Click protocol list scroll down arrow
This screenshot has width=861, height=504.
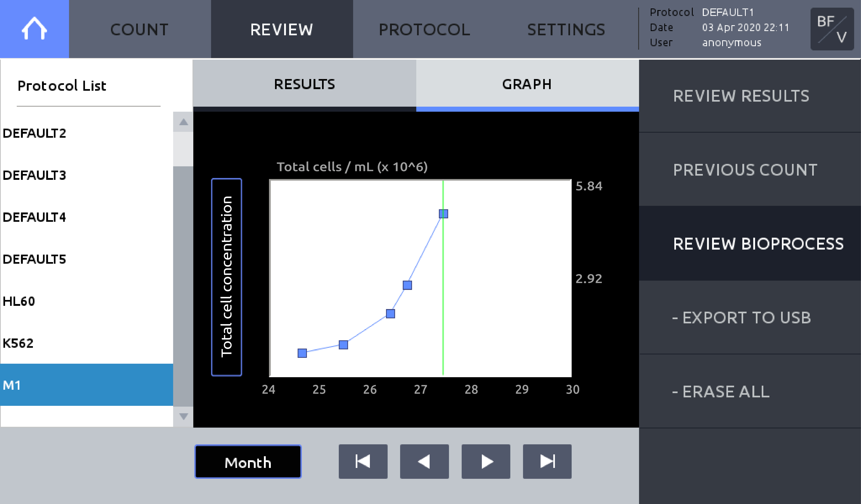pos(183,417)
